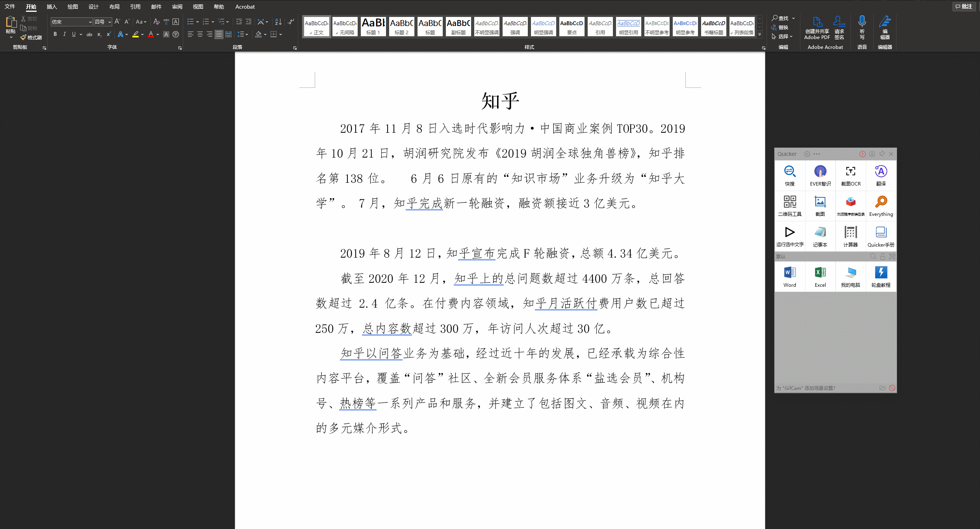Click the Bullets list icon
Image resolution: width=980 pixels, height=529 pixels.
click(x=189, y=22)
